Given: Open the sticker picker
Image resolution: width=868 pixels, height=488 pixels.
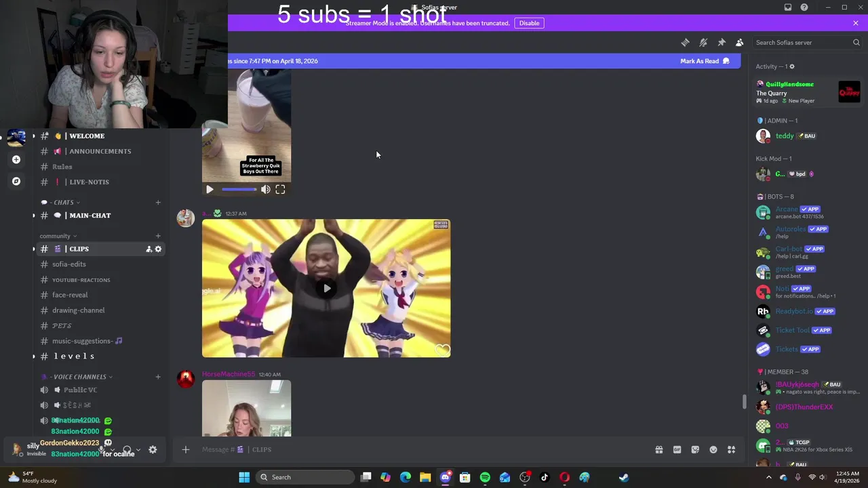Looking at the screenshot, I should [695, 449].
